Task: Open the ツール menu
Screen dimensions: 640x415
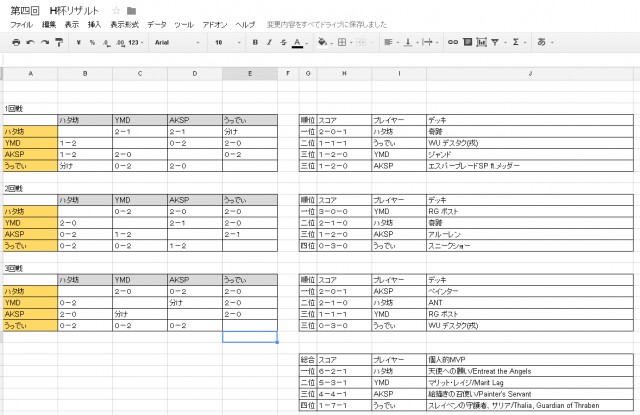Action: tap(184, 25)
